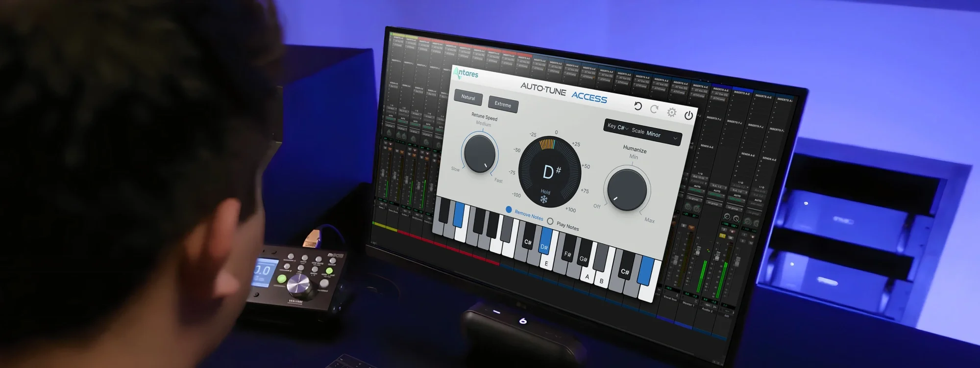Toggle the plugin power bypass icon
This screenshot has height=368, width=980.
click(x=689, y=115)
